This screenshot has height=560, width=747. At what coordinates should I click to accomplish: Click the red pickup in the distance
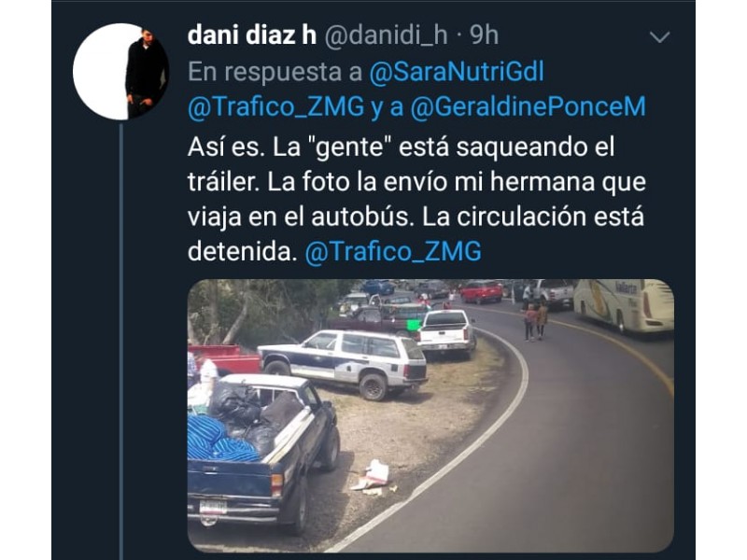(x=481, y=291)
